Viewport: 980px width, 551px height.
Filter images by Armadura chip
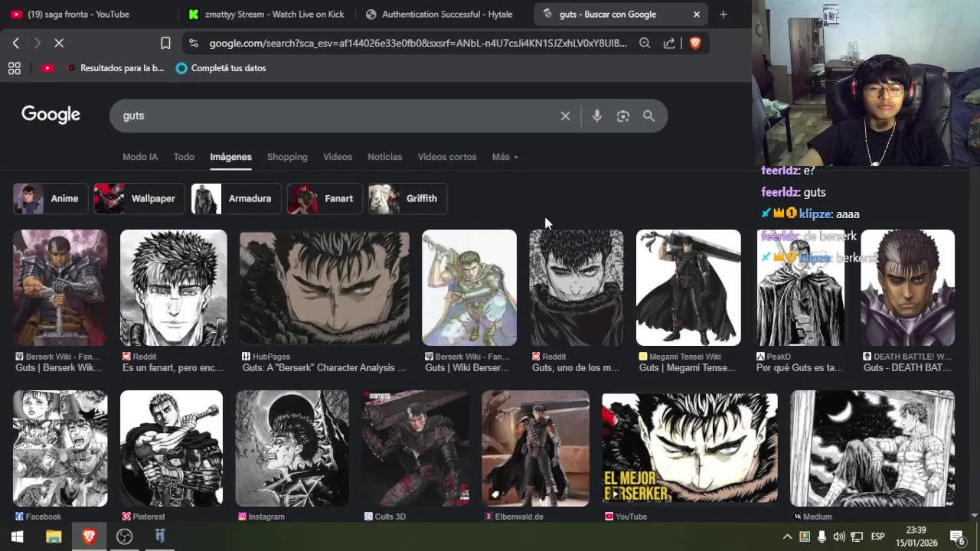pos(236,199)
